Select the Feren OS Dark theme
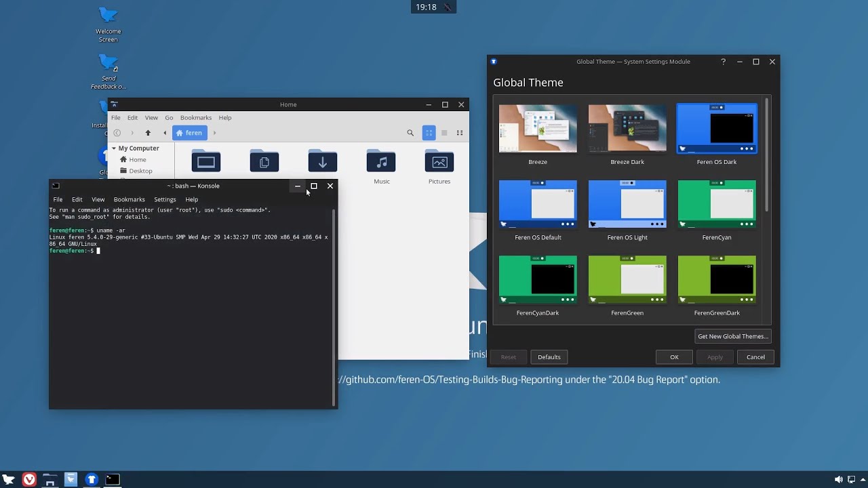 click(717, 134)
